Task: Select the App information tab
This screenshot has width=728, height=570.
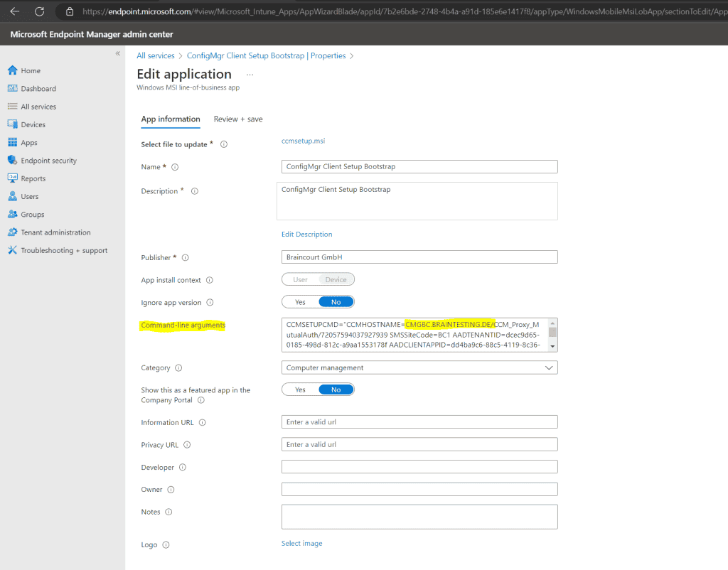Action: (x=171, y=119)
